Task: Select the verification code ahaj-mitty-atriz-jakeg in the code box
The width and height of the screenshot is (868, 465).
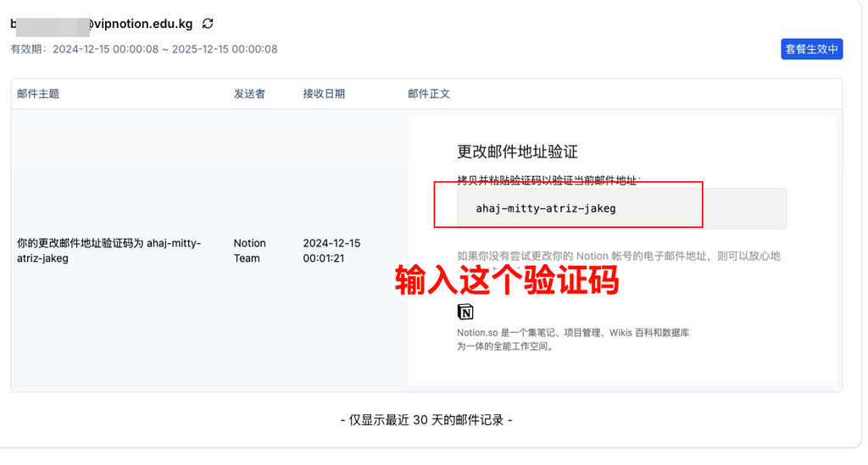Action: (x=545, y=208)
